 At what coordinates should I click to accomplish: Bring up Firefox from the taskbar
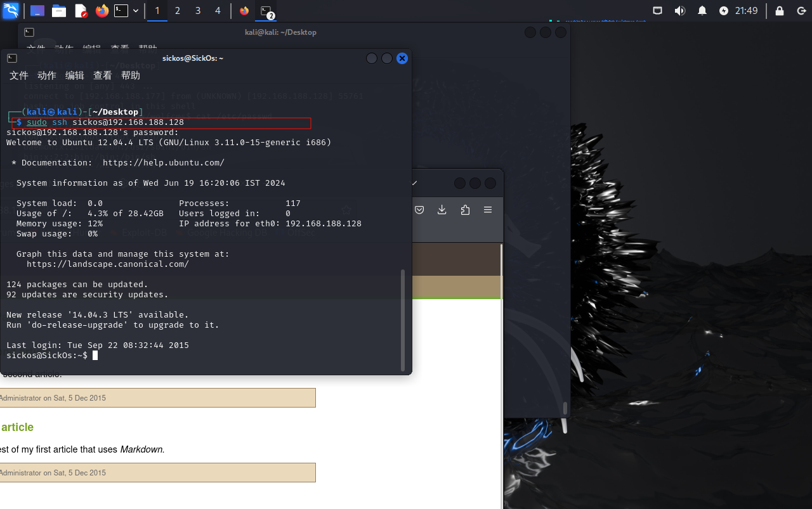point(244,11)
